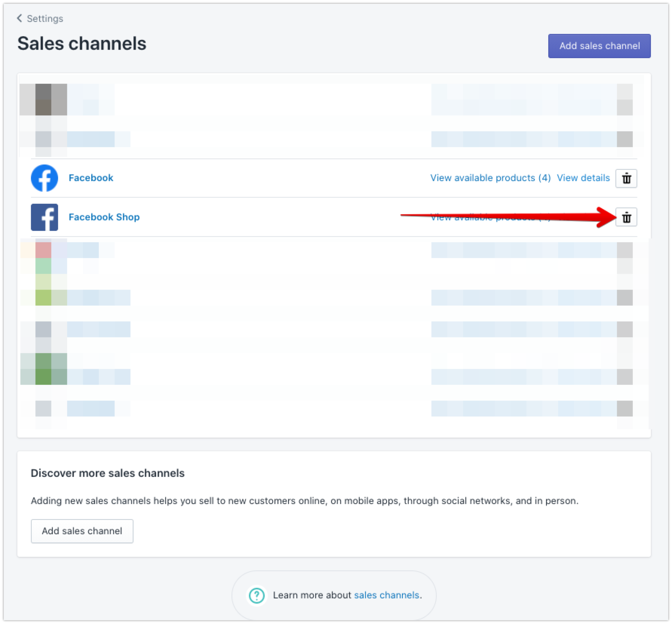The image size is (672, 624).
Task: Open the Facebook Shop channel link
Action: pyautogui.click(x=104, y=217)
